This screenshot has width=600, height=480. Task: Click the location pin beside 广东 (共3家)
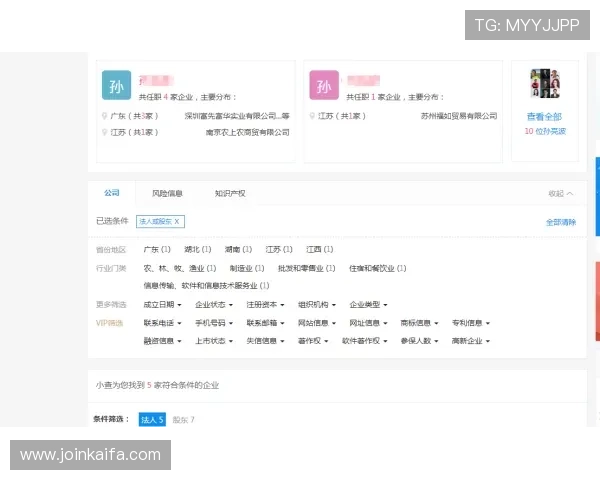[x=104, y=116]
